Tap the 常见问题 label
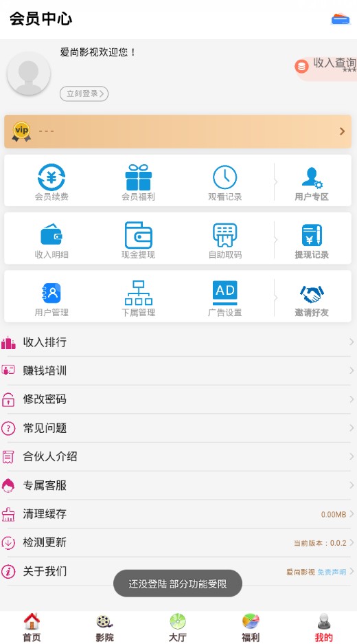Image resolution: width=357 pixels, height=644 pixels. tap(45, 428)
